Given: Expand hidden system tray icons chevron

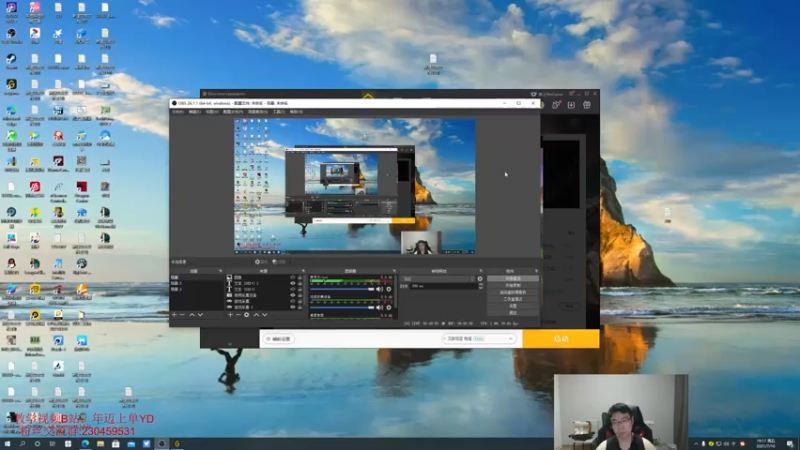Looking at the screenshot, I should tap(696, 444).
